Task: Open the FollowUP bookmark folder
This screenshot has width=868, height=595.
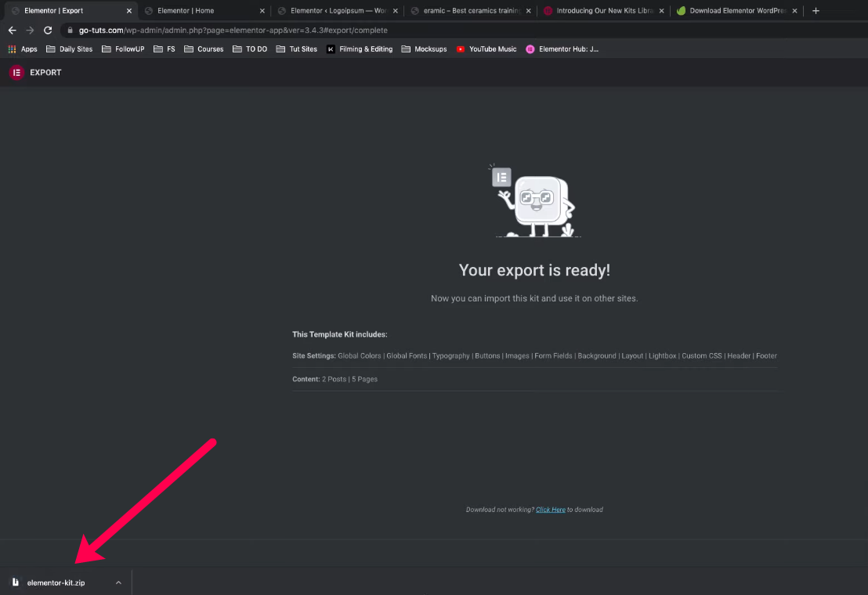Action: [x=123, y=49]
